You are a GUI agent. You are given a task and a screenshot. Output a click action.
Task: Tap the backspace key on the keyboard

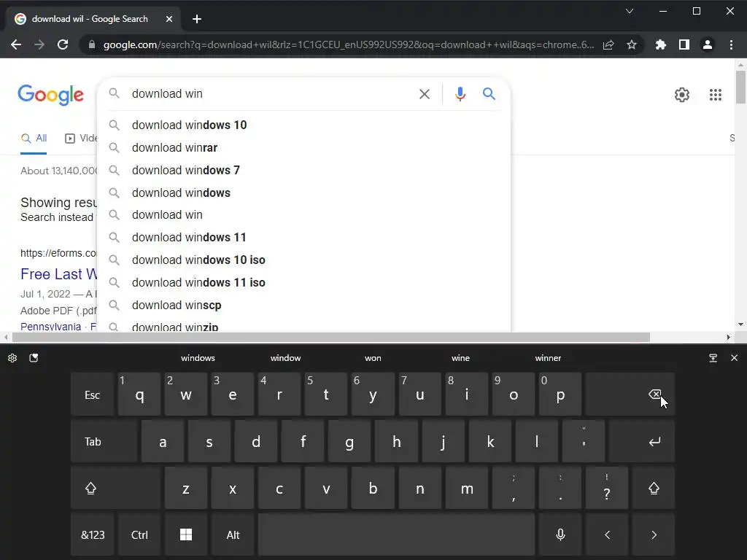(x=630, y=394)
